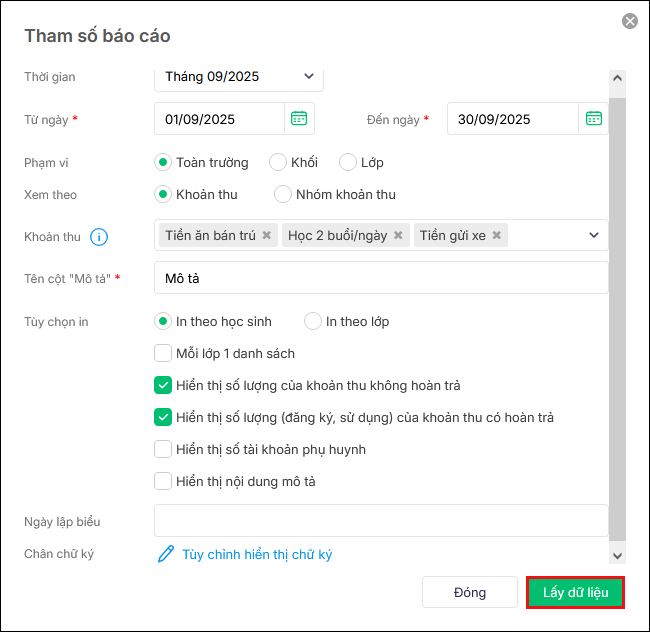Tick Hiển thị nội dung mô tả checkbox
The image size is (650, 632).
(x=163, y=481)
